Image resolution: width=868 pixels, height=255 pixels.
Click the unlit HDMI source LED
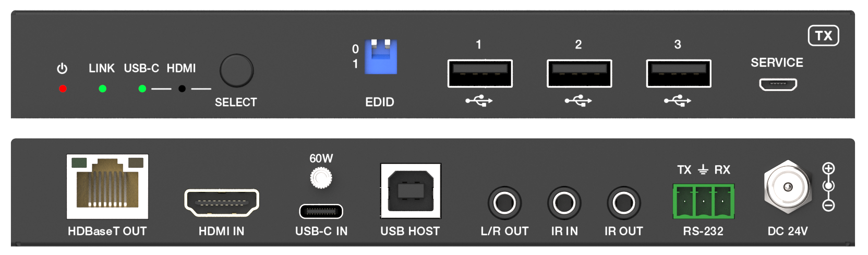[182, 89]
